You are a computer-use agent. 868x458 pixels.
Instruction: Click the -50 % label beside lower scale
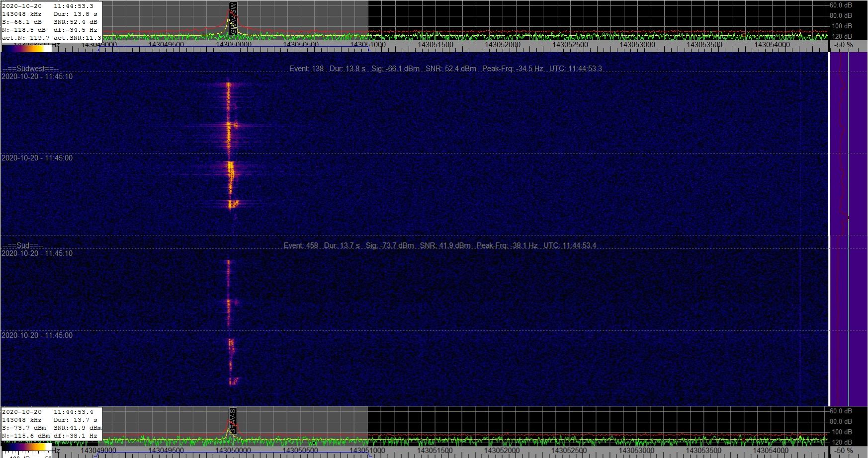[x=844, y=451]
